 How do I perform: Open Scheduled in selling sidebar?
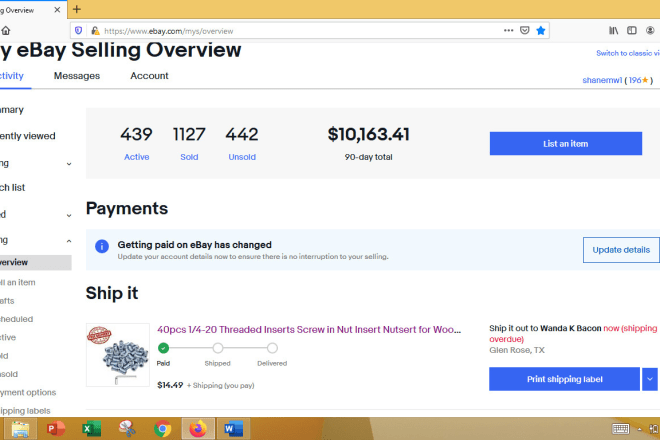[16, 319]
